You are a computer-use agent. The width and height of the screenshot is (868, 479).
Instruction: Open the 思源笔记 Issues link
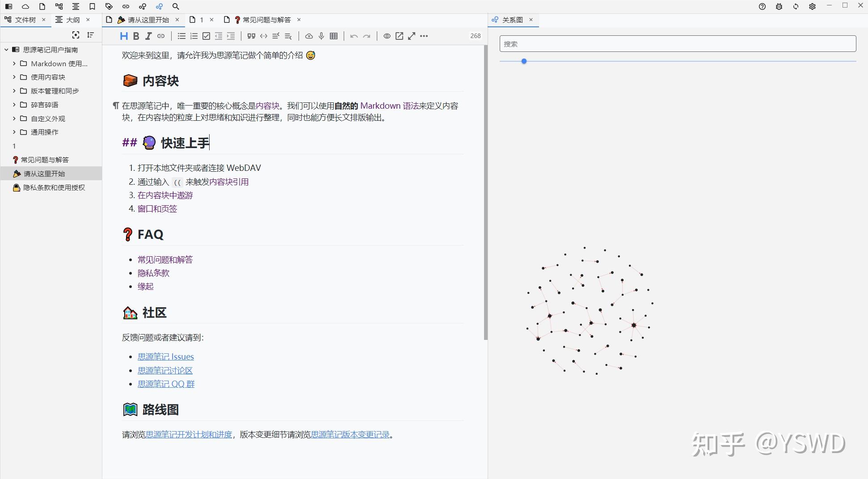[165, 356]
